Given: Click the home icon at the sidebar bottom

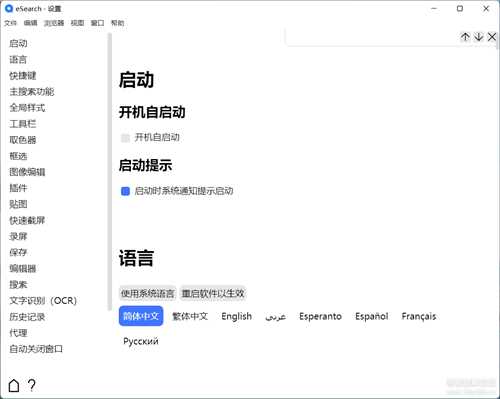Looking at the screenshot, I should 14,385.
